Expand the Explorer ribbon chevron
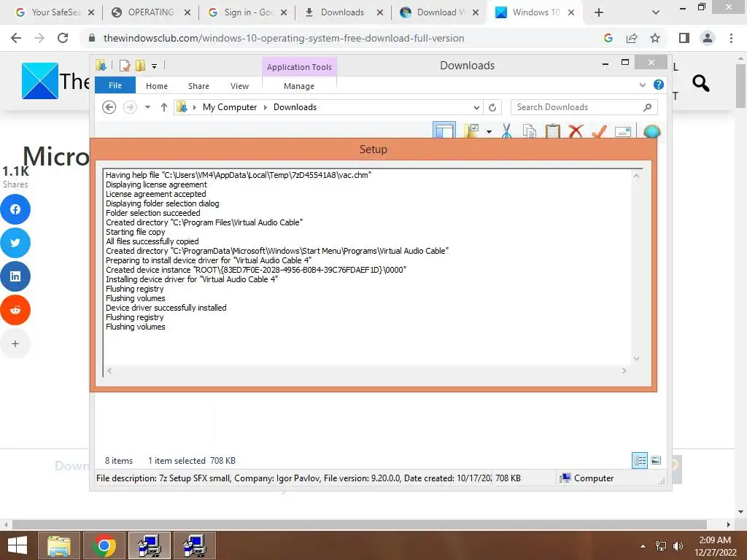747x560 pixels. pos(642,85)
